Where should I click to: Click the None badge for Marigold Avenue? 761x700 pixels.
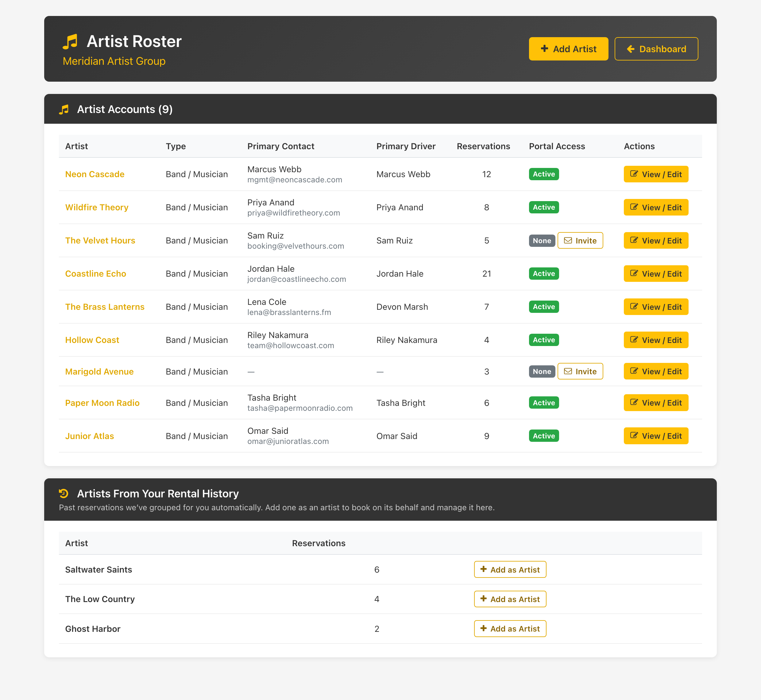542,371
